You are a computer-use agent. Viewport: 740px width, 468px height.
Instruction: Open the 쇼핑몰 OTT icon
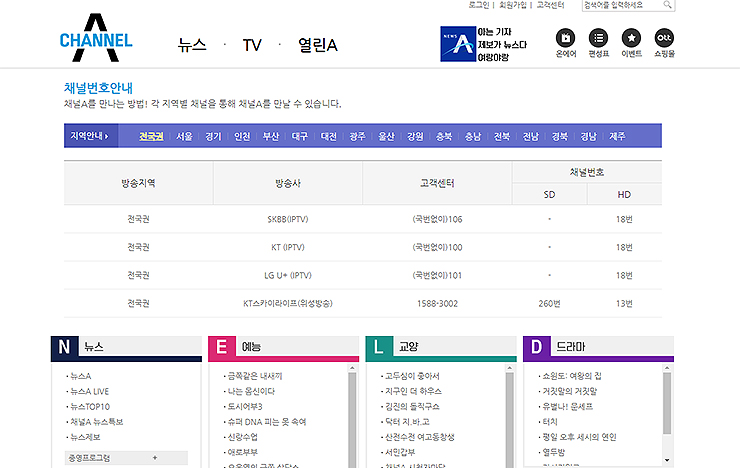[x=664, y=43]
